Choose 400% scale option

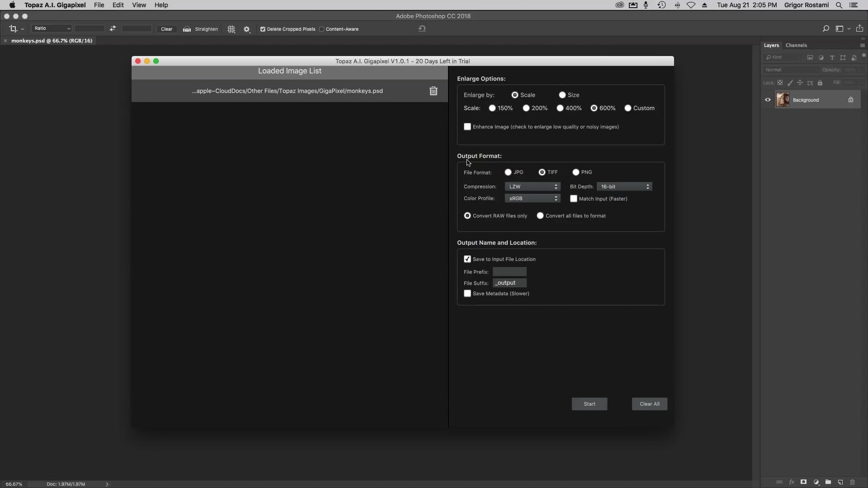(560, 108)
